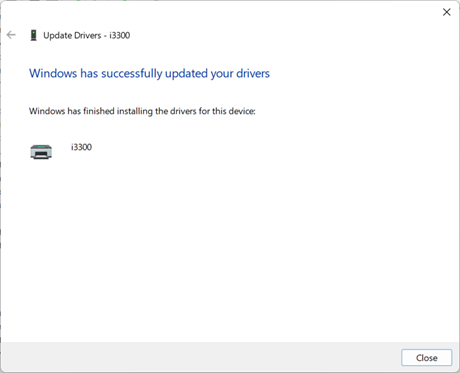The image size is (460, 373).
Task: Close the dialog with the X icon
Action: click(x=446, y=12)
